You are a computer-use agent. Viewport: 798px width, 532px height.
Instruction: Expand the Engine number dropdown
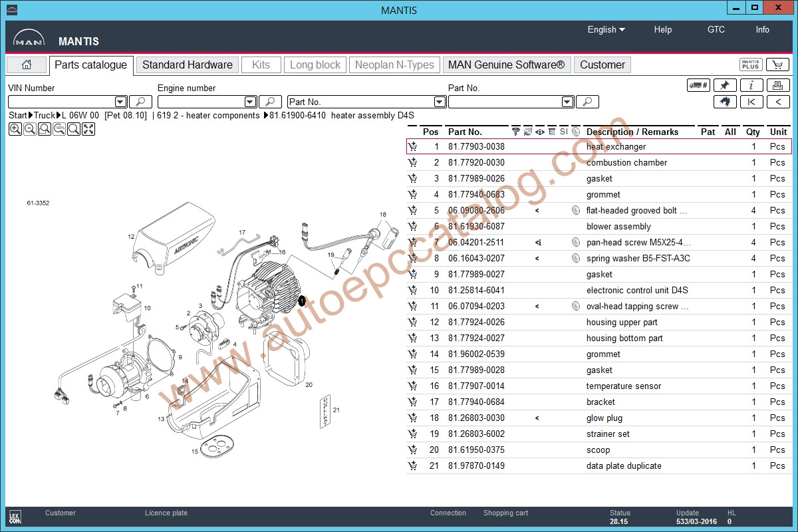[x=250, y=102]
